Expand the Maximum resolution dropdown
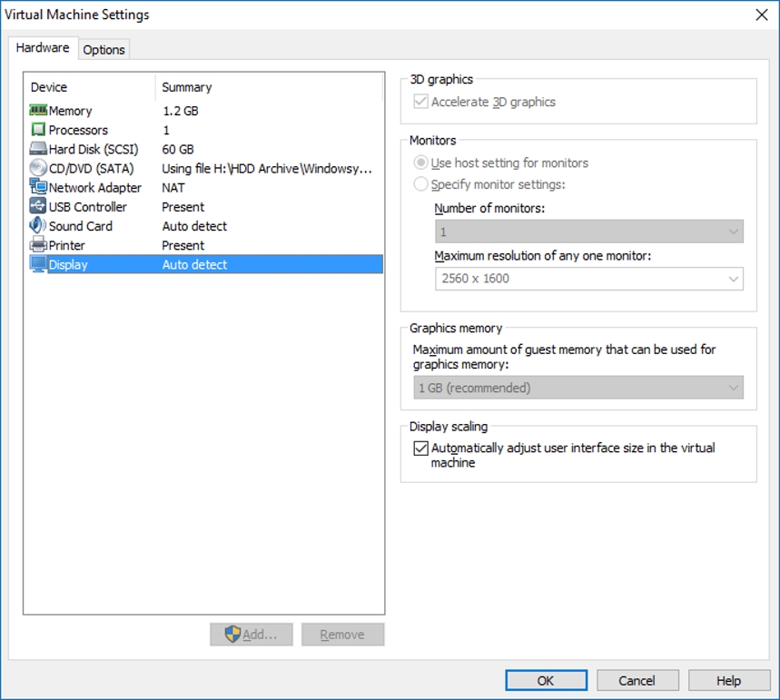 pyautogui.click(x=588, y=279)
